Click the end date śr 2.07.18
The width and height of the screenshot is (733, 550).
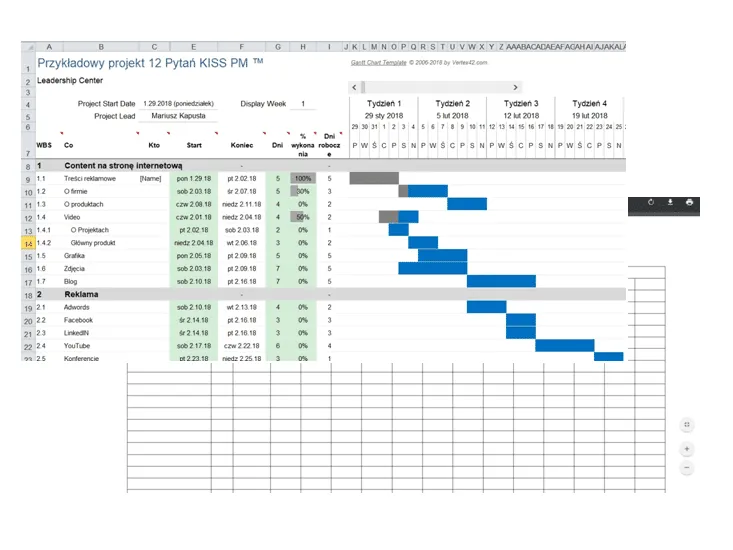(242, 191)
